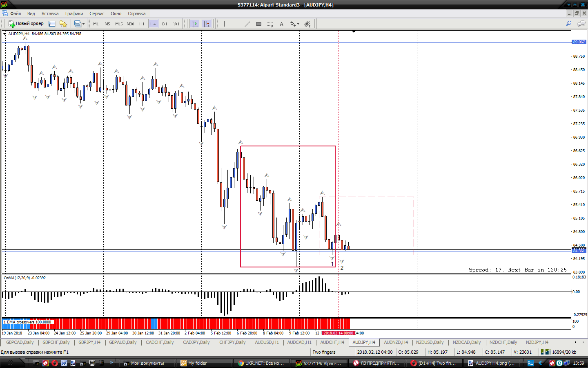Screen dimensions: 588x368
Task: Select Fibonacci retracement tool
Action: (270, 24)
